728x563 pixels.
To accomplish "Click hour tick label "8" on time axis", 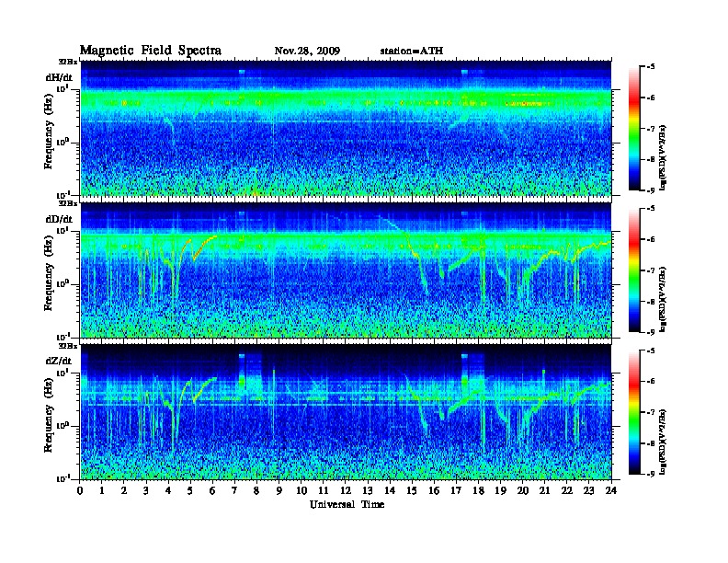I will (x=256, y=490).
